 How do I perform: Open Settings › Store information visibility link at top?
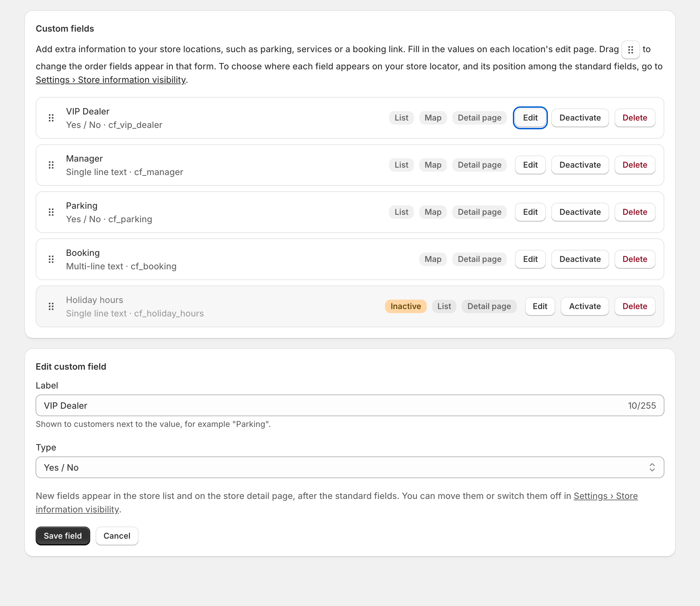tap(111, 80)
